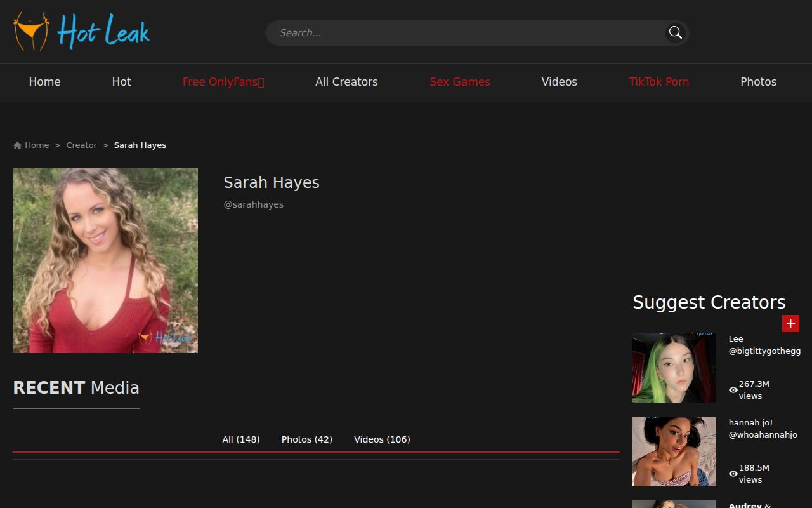Click the lock icon next to Free OnlyFans
The width and height of the screenshot is (812, 508).
click(262, 81)
